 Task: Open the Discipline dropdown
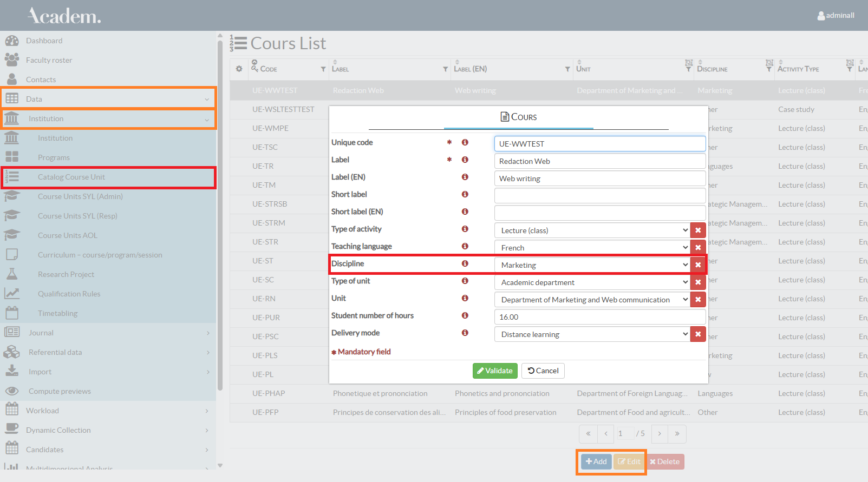tap(591, 265)
